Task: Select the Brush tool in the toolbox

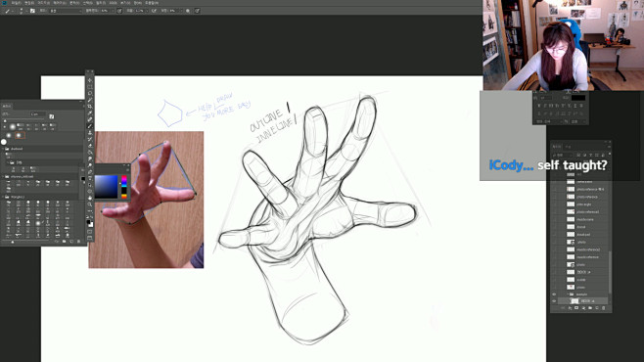Action: click(89, 126)
